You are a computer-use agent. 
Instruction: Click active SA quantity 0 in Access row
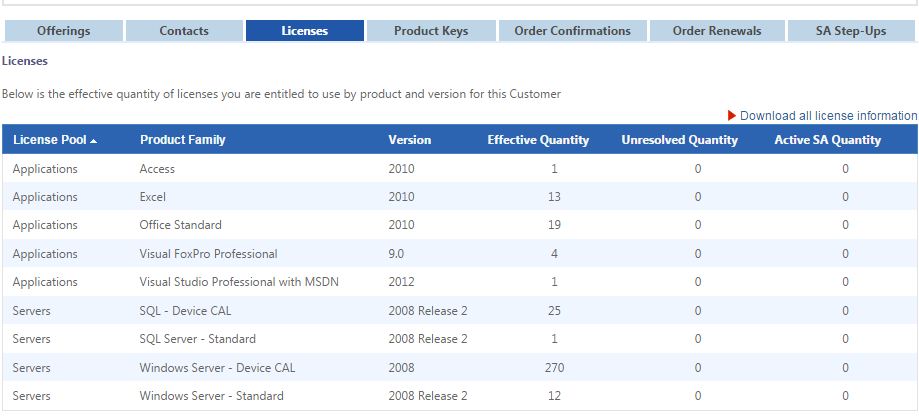coord(845,169)
